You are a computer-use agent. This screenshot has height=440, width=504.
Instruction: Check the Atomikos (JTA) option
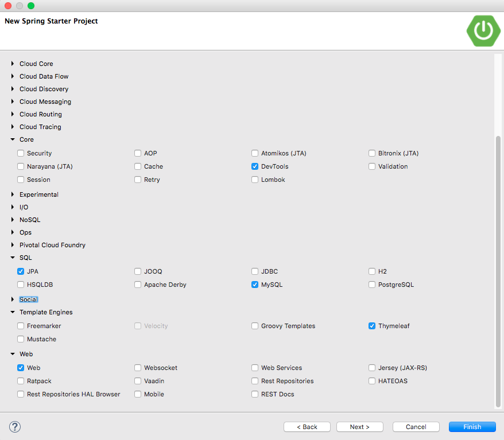[254, 153]
